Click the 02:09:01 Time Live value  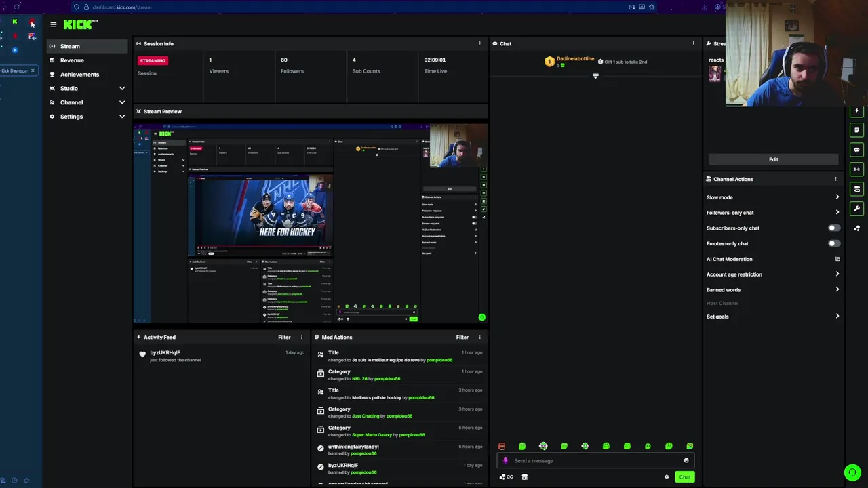tap(435, 60)
